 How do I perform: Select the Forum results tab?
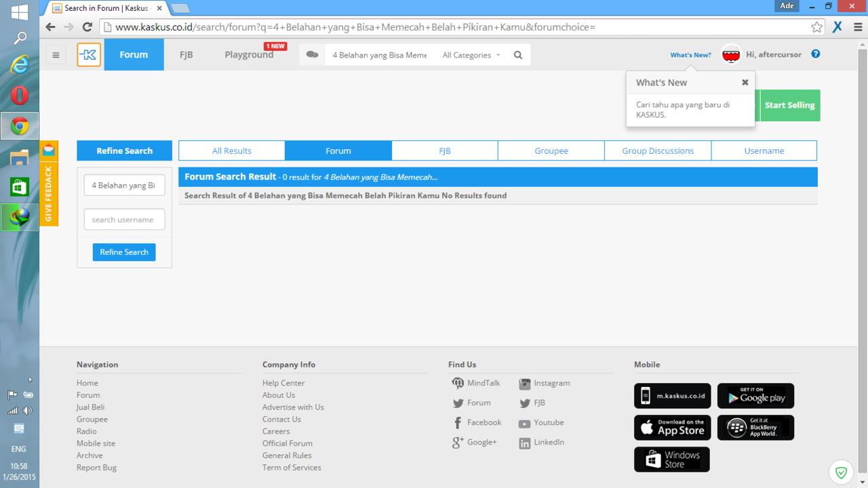coord(338,150)
